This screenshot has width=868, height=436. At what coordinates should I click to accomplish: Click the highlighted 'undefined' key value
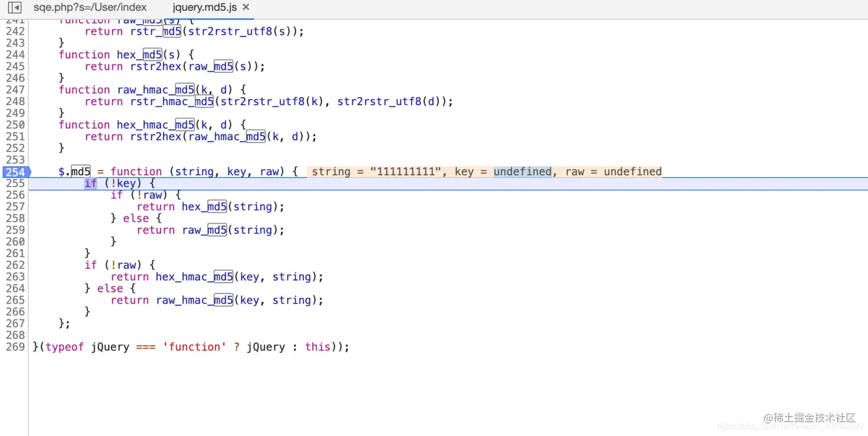[x=522, y=172]
